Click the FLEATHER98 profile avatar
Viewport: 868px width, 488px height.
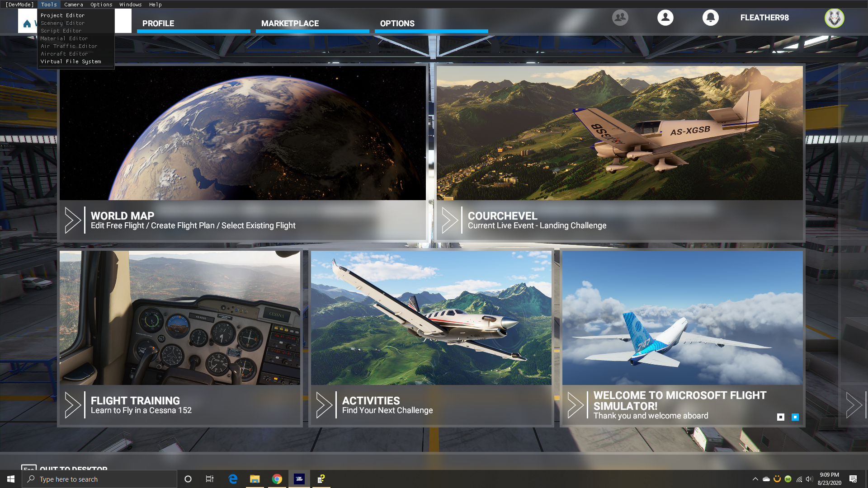point(834,18)
